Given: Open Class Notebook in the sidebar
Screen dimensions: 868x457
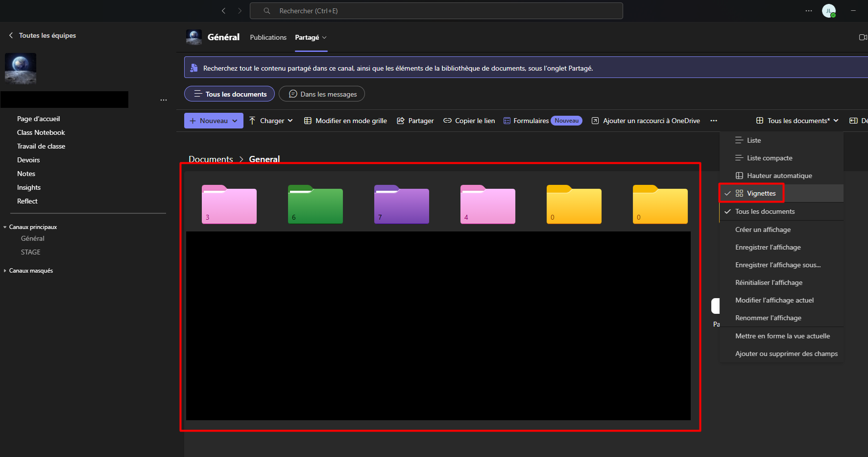Looking at the screenshot, I should point(41,132).
